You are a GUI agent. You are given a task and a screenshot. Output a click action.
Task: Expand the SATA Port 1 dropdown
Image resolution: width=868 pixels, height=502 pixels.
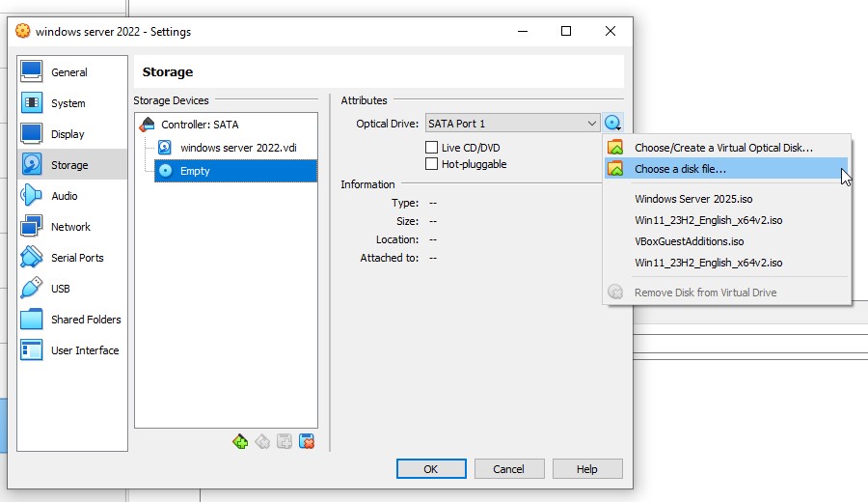513,124
